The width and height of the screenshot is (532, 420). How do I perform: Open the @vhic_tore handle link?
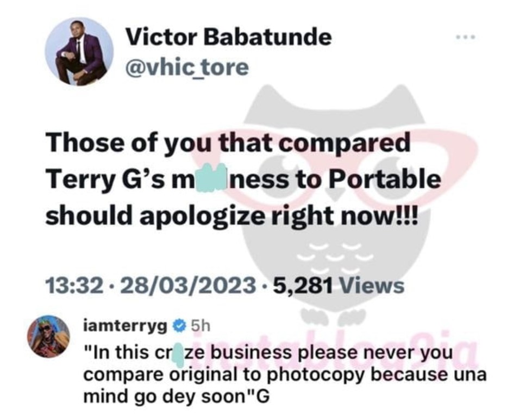pos(187,67)
